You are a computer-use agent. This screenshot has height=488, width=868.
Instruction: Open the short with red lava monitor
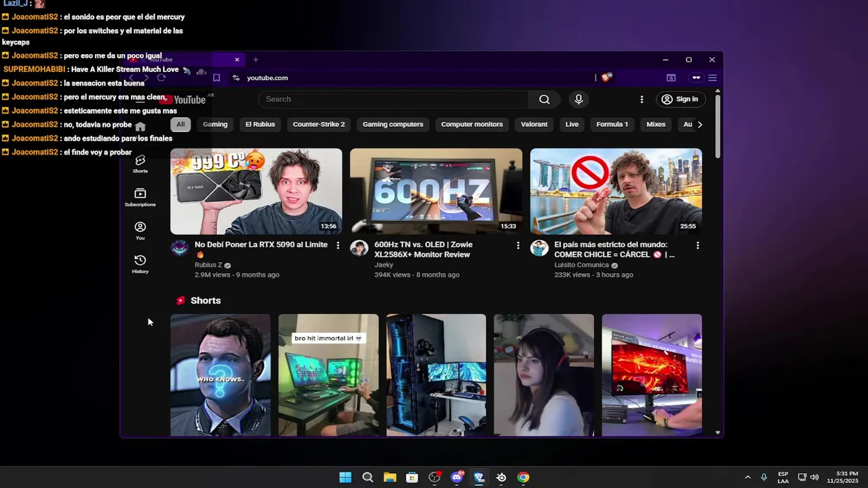tap(652, 375)
